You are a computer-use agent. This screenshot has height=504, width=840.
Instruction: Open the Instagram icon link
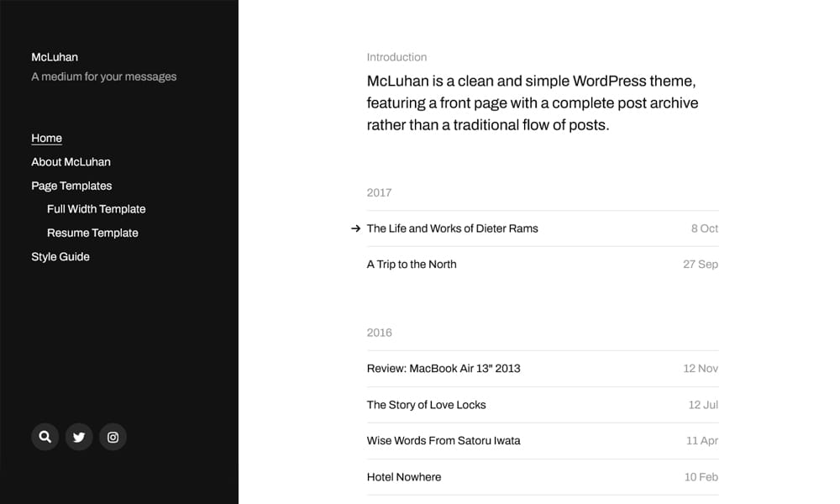coord(113,437)
